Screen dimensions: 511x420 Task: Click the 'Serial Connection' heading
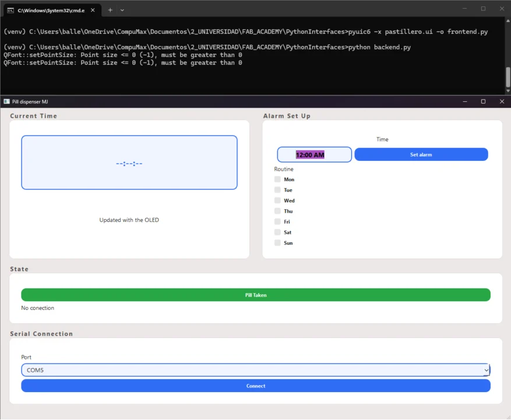tap(41, 334)
